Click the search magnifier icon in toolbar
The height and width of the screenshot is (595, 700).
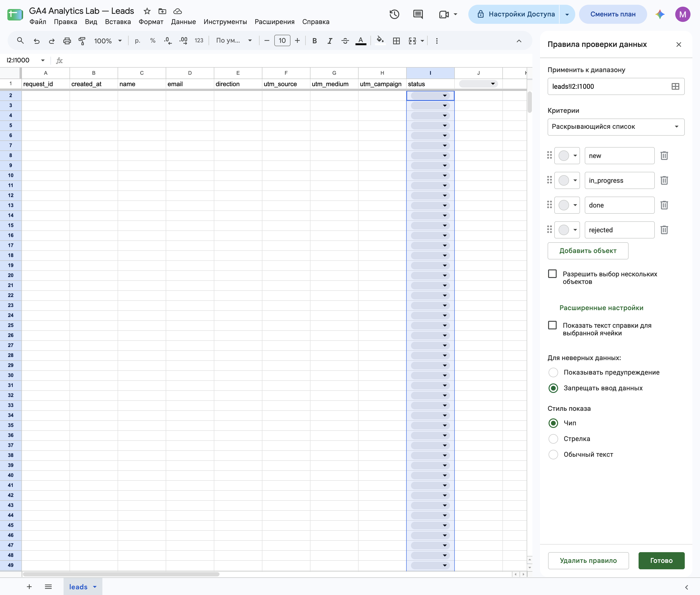point(20,41)
